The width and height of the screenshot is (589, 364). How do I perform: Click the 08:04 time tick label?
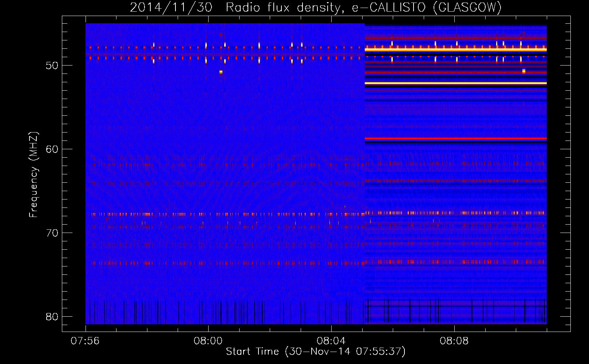pyautogui.click(x=331, y=341)
